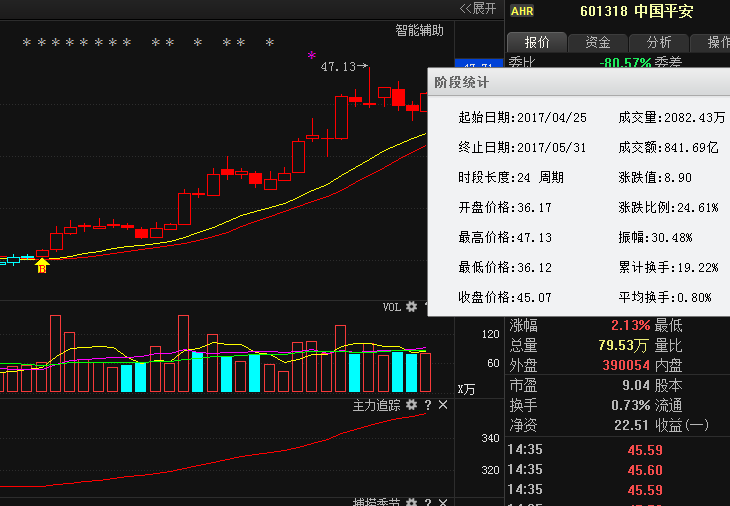The image size is (730, 506).
Task: Expand the panel with <<展开
Action: pyautogui.click(x=478, y=8)
